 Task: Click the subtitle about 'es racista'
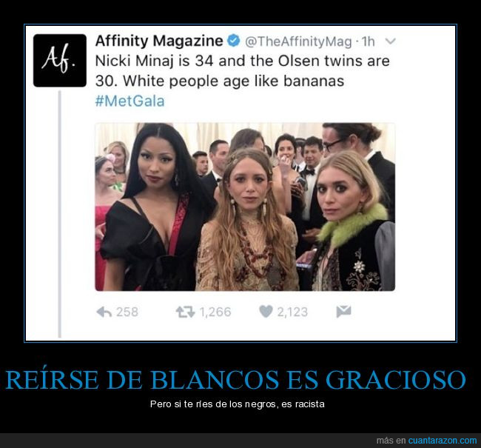pyautogui.click(x=238, y=404)
